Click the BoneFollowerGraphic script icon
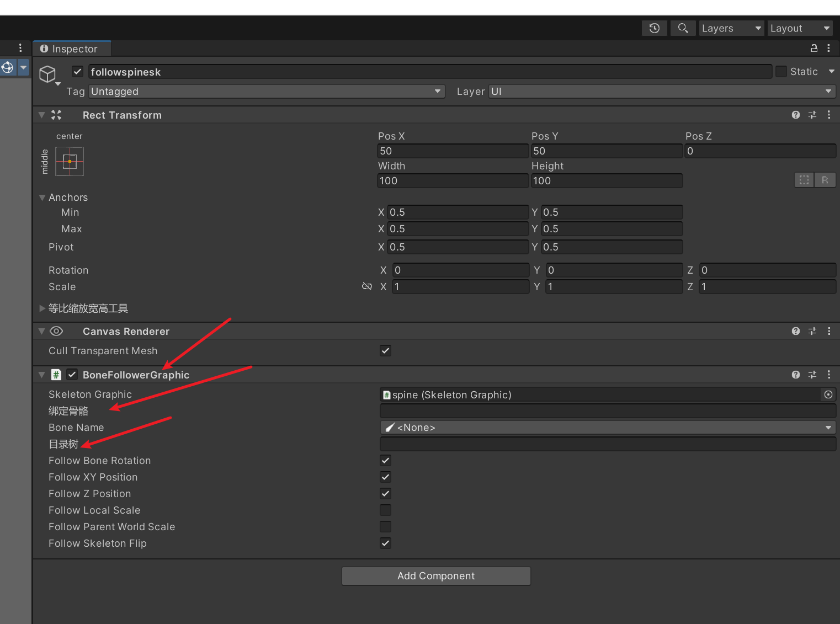 56,375
